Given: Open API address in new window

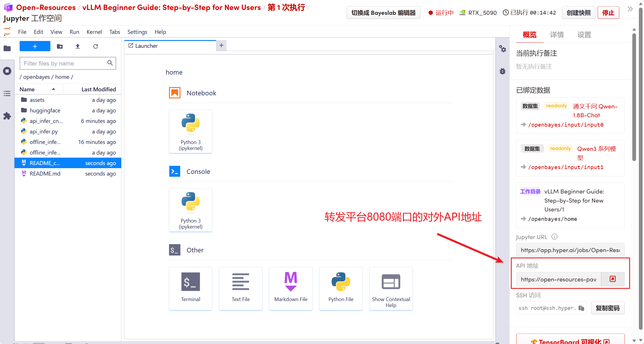Looking at the screenshot, I should [x=612, y=279].
